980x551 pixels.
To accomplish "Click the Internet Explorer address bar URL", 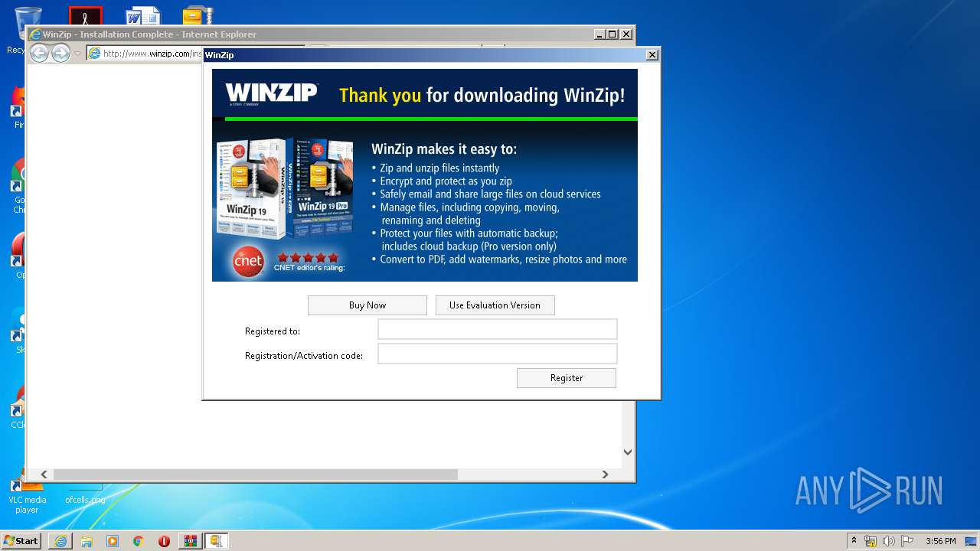I will pyautogui.click(x=153, y=54).
